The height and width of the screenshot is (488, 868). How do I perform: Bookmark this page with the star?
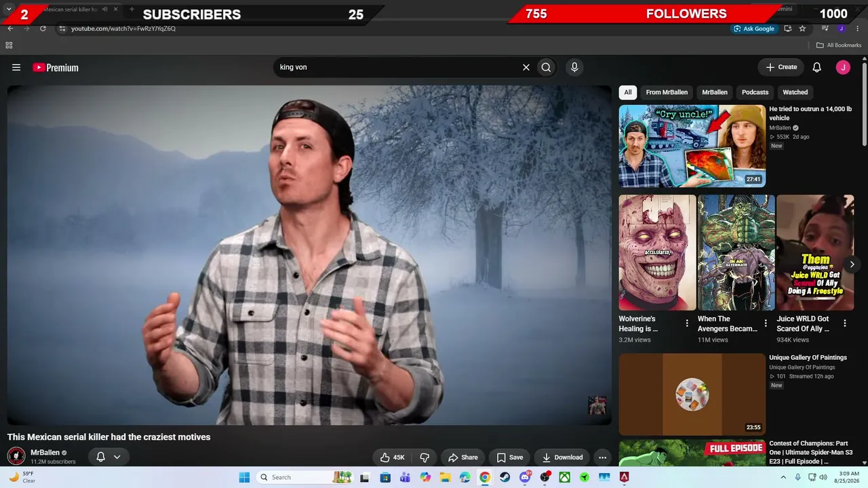coord(802,28)
